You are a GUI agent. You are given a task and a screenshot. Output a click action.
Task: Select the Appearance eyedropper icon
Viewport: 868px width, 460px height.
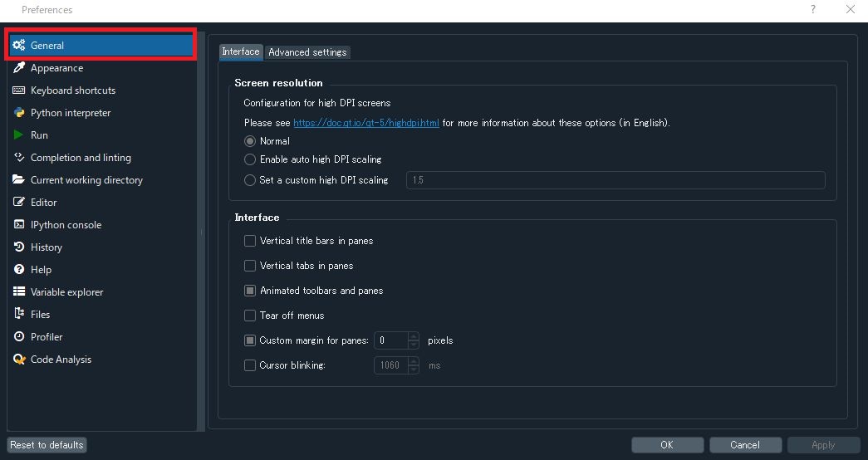[18, 68]
